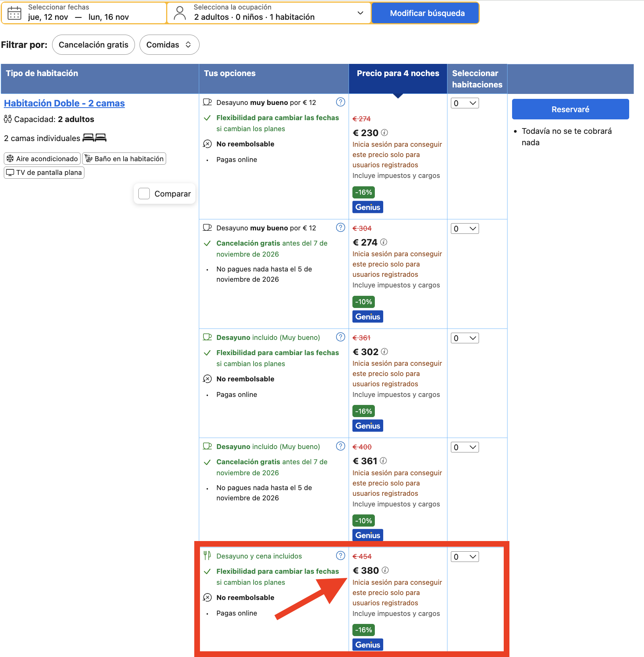Click the check-out date lun, 16 nov
The image size is (644, 657).
coord(109,17)
